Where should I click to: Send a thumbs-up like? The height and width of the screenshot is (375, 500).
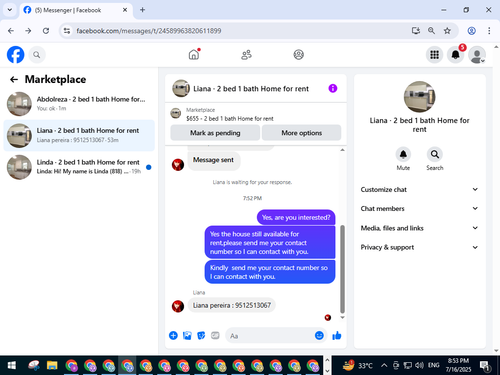(x=337, y=335)
